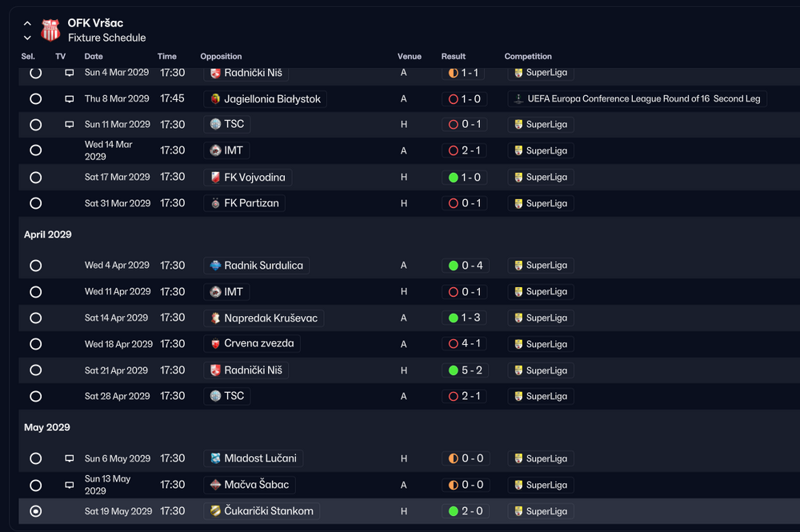Select the Crvena zvezda fixture radio button
Image resolution: width=800 pixels, height=532 pixels.
click(36, 344)
